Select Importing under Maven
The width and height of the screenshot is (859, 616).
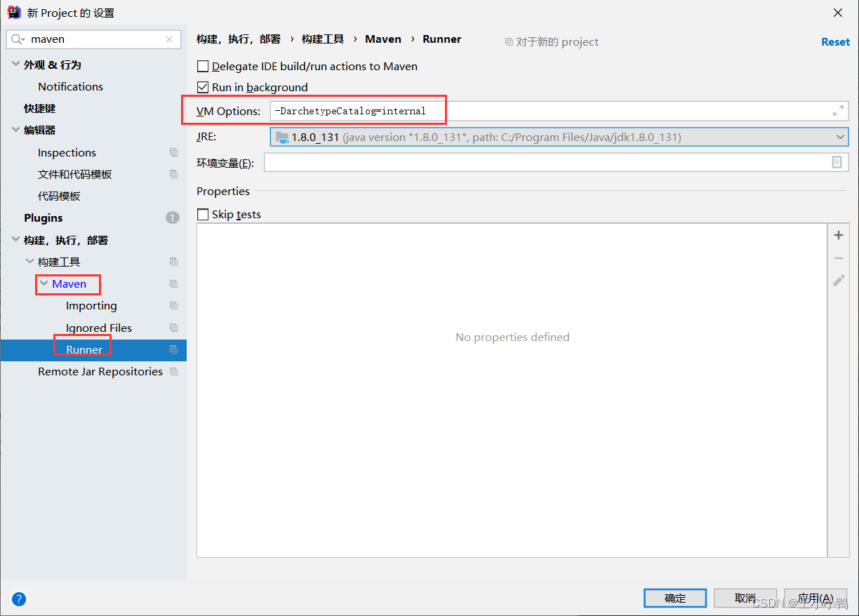91,306
